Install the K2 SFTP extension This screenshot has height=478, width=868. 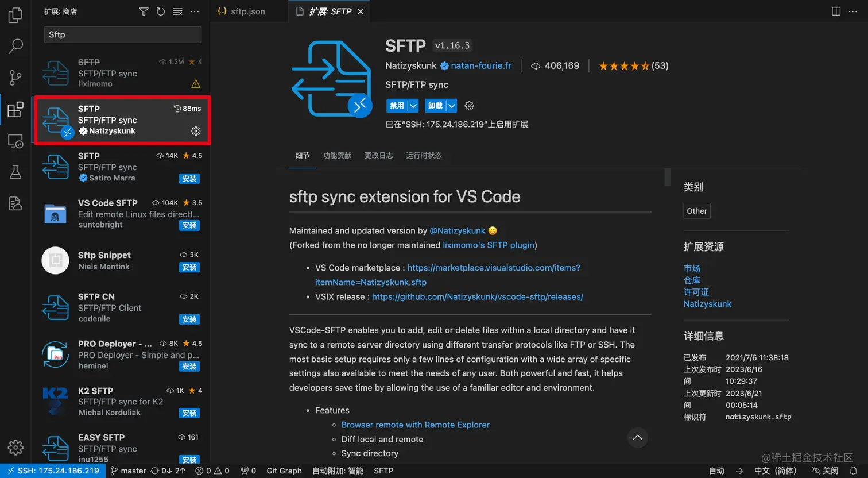(x=189, y=413)
